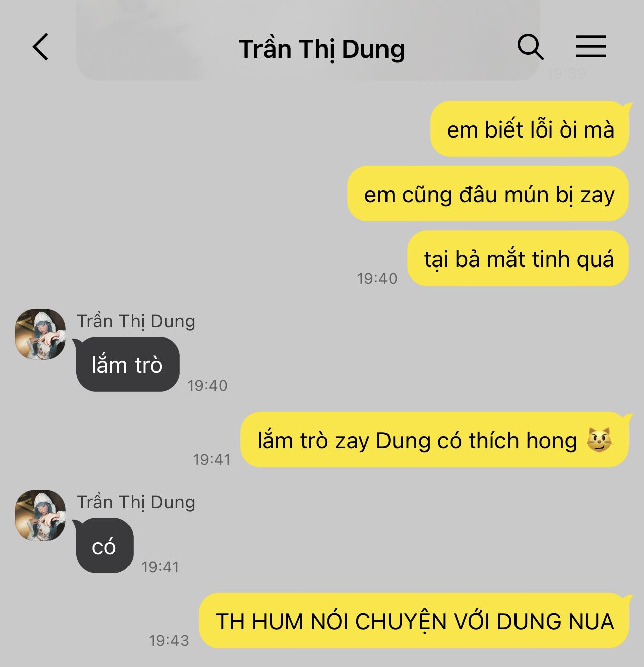Screen dimensions: 644x667
Task: Select the "em cũng đâu mún bị zay" bubble
Action: [488, 194]
